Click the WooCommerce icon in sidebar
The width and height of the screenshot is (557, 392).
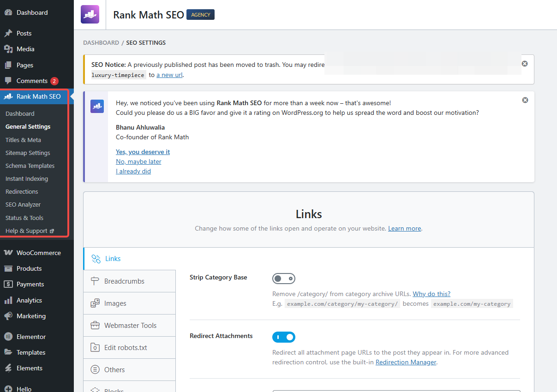pos(8,253)
